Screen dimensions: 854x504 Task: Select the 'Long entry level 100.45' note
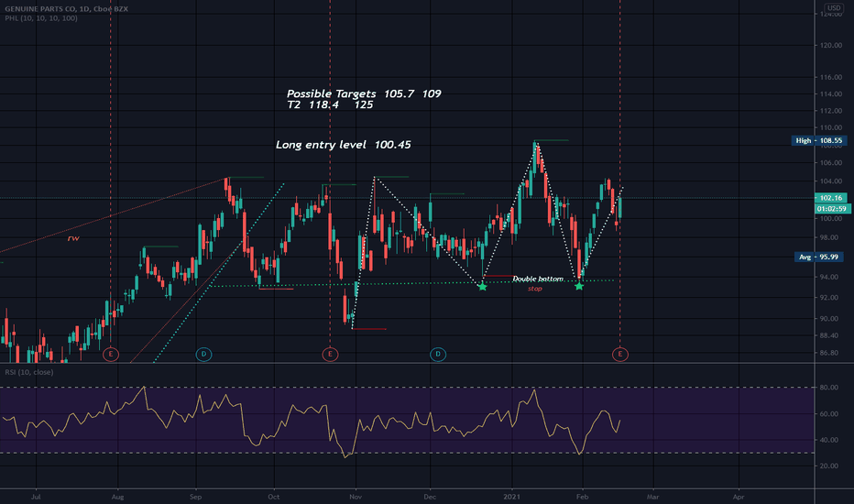[x=343, y=145]
